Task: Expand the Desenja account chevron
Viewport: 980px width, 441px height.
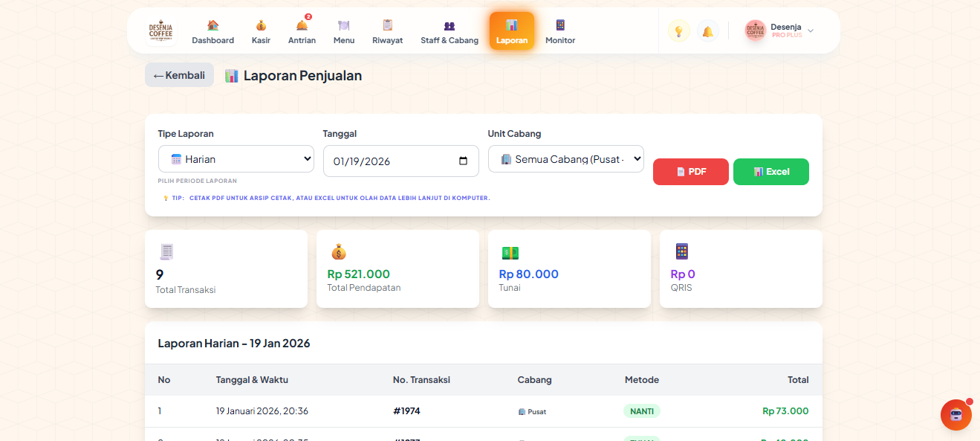Action: pyautogui.click(x=811, y=31)
